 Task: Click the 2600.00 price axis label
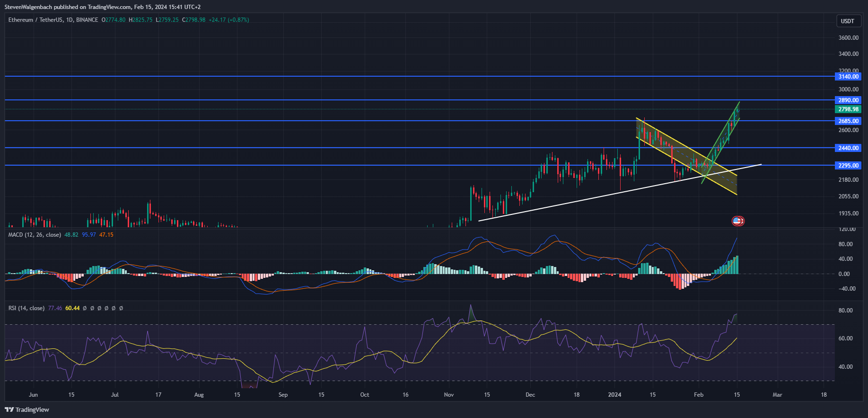(849, 130)
